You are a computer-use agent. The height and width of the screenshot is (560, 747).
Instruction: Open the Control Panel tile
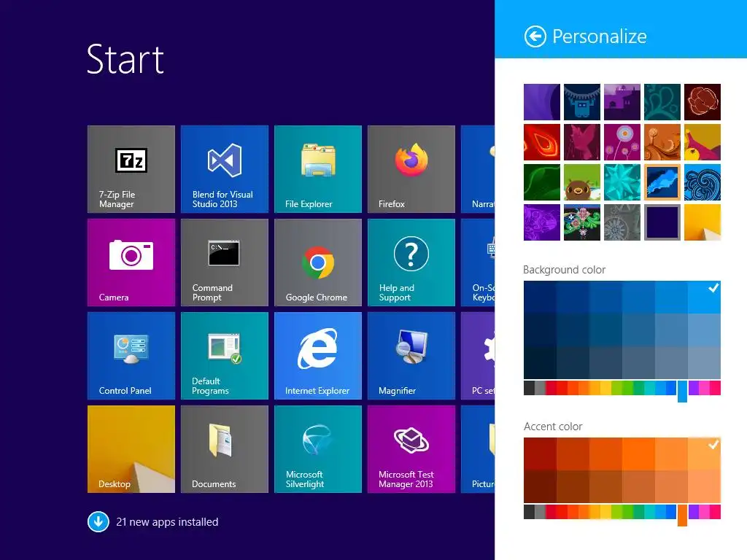131,356
